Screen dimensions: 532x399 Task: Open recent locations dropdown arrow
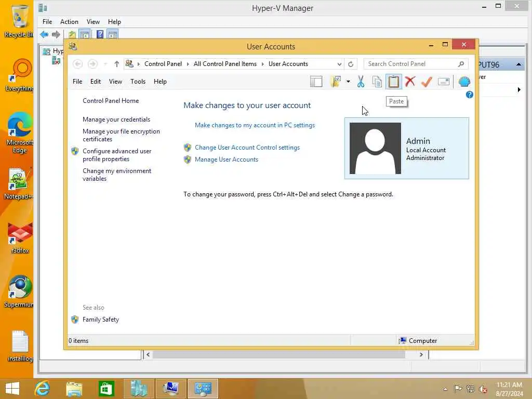[105, 64]
